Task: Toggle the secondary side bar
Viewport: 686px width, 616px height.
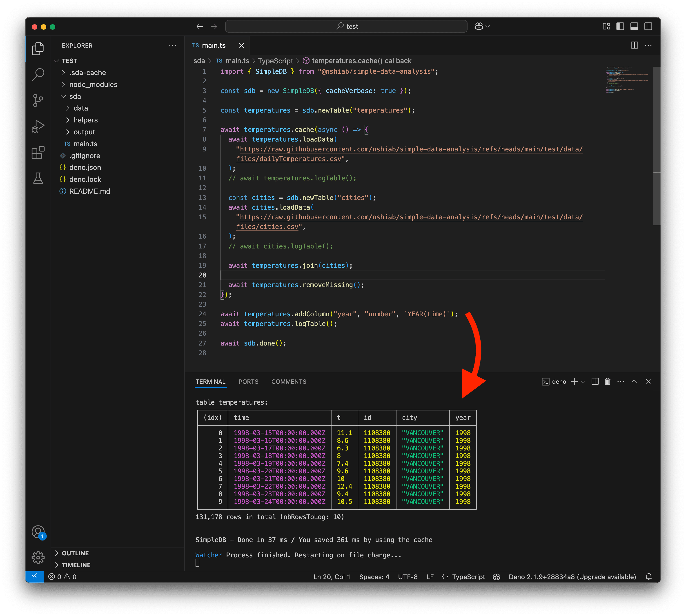Action: [648, 27]
